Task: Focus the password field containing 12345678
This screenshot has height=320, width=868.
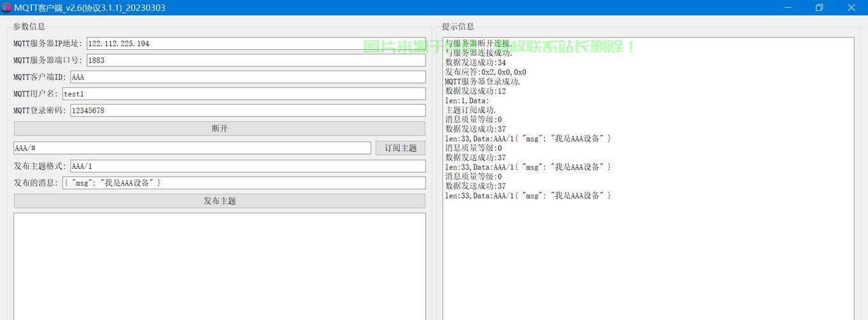Action: pos(247,110)
